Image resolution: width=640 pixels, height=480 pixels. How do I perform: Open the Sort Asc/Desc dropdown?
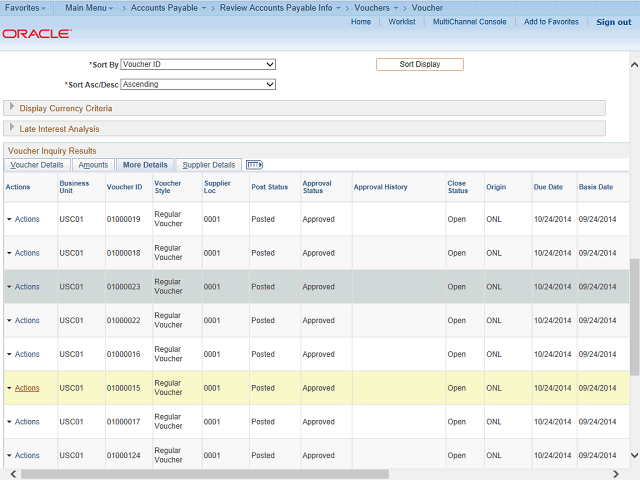[x=197, y=85]
